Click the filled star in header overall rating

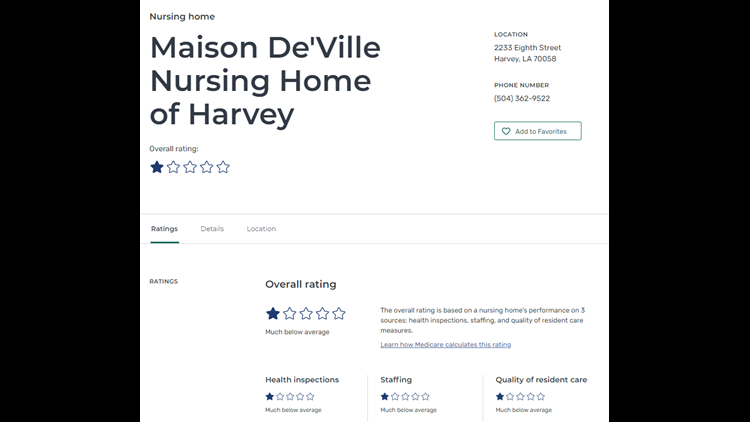pyautogui.click(x=157, y=167)
